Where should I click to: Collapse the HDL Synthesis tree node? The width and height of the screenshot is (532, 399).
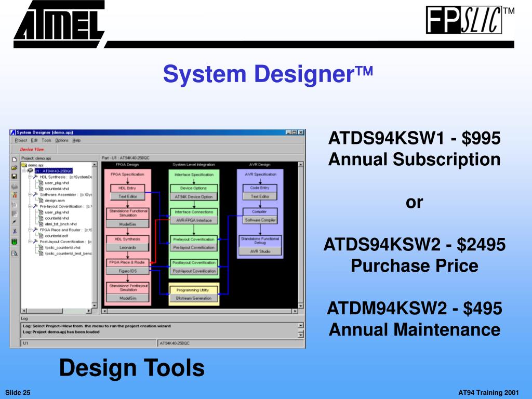30,177
